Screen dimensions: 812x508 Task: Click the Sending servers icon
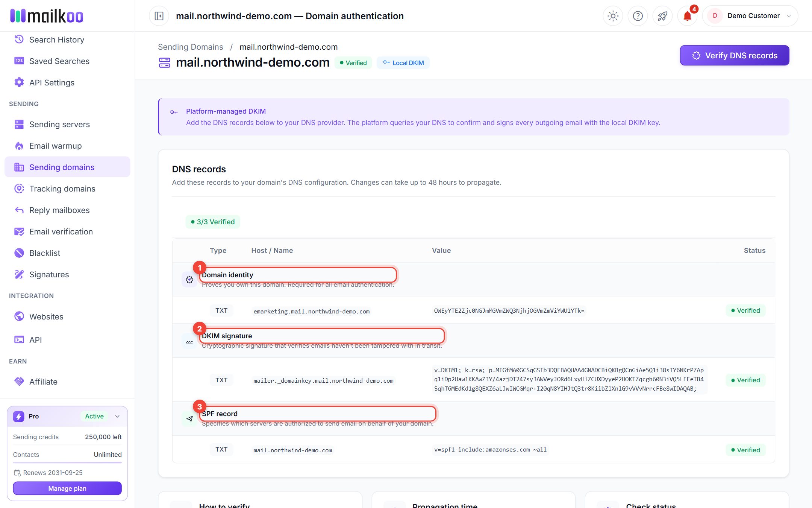(19, 124)
